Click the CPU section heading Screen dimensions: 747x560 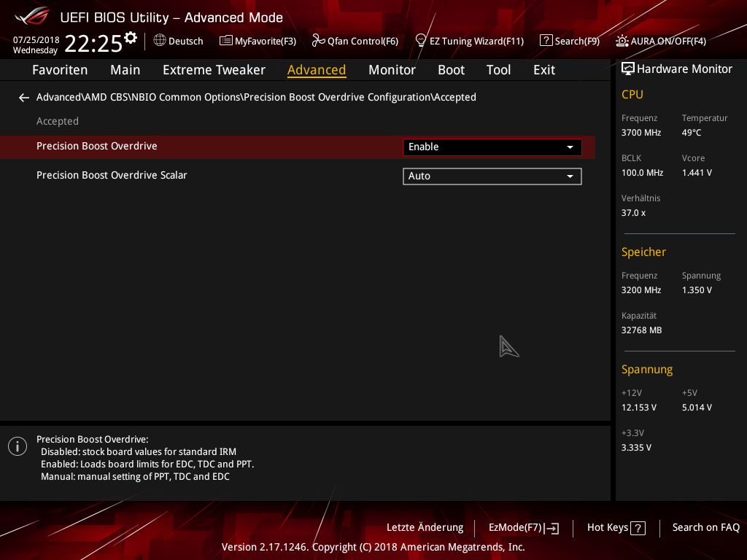point(632,94)
